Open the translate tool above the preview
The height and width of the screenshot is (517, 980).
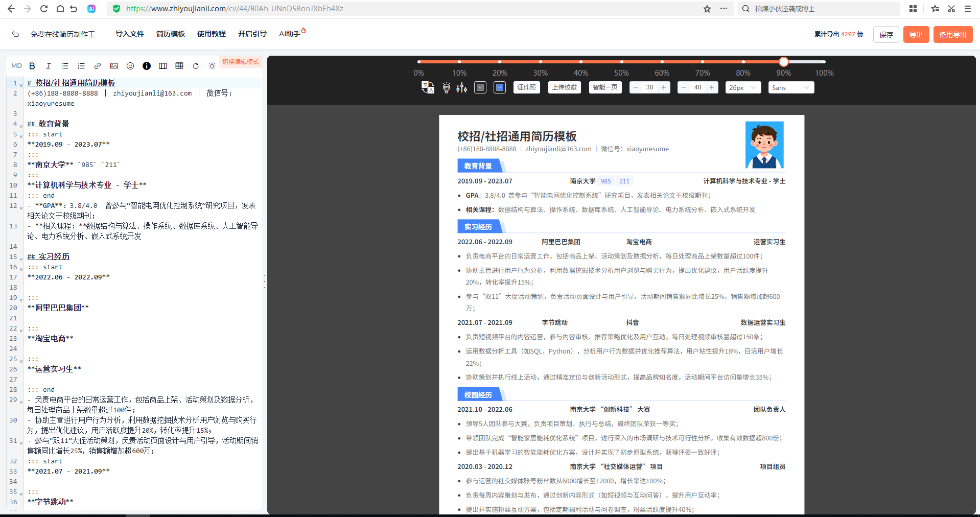427,87
